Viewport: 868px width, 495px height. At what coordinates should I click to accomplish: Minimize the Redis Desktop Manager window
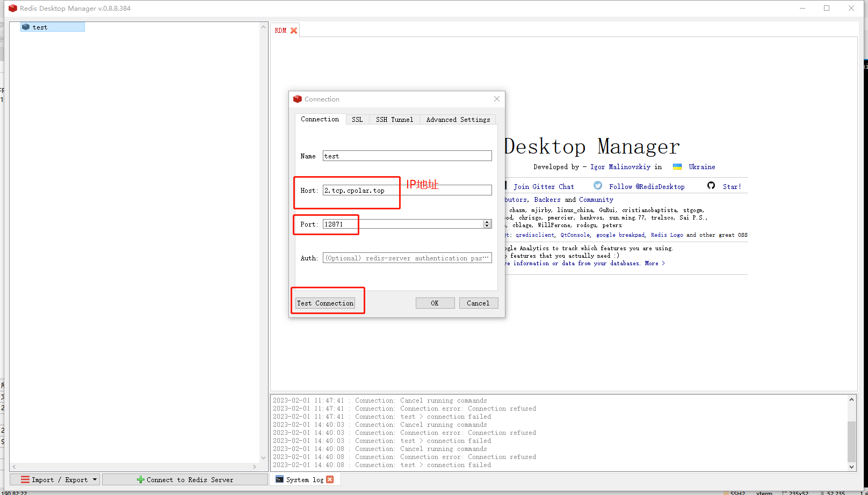[x=802, y=8]
